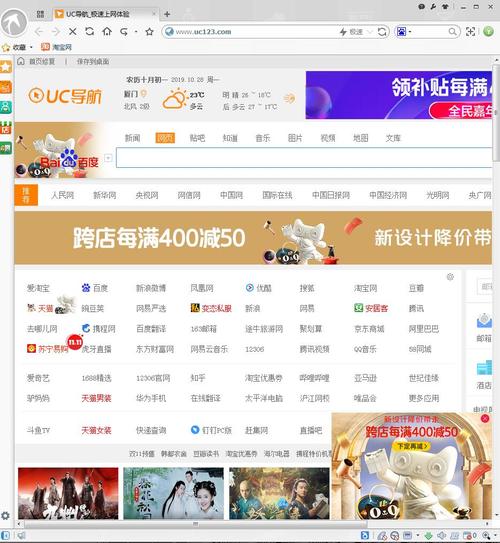
Task: Click the green round extension icon
Action: [489, 32]
